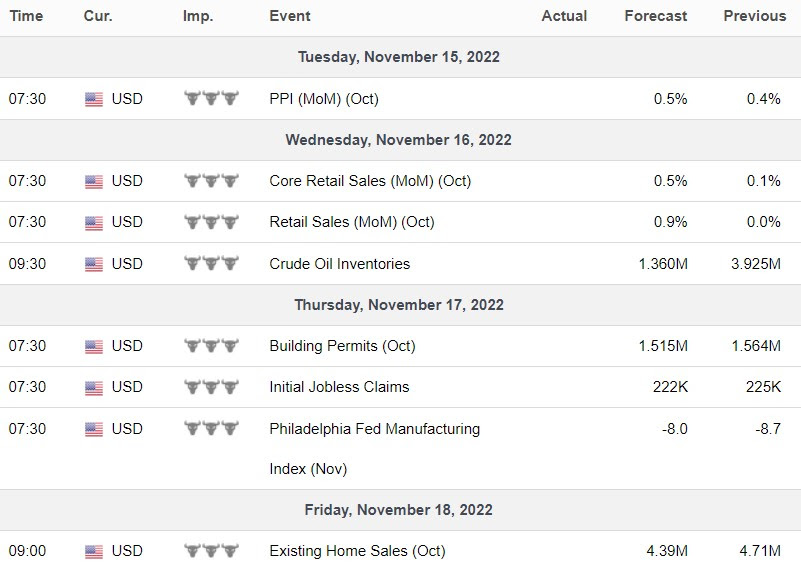
Task: Open the PPI (MoM) (Oct) event
Action: tap(324, 99)
